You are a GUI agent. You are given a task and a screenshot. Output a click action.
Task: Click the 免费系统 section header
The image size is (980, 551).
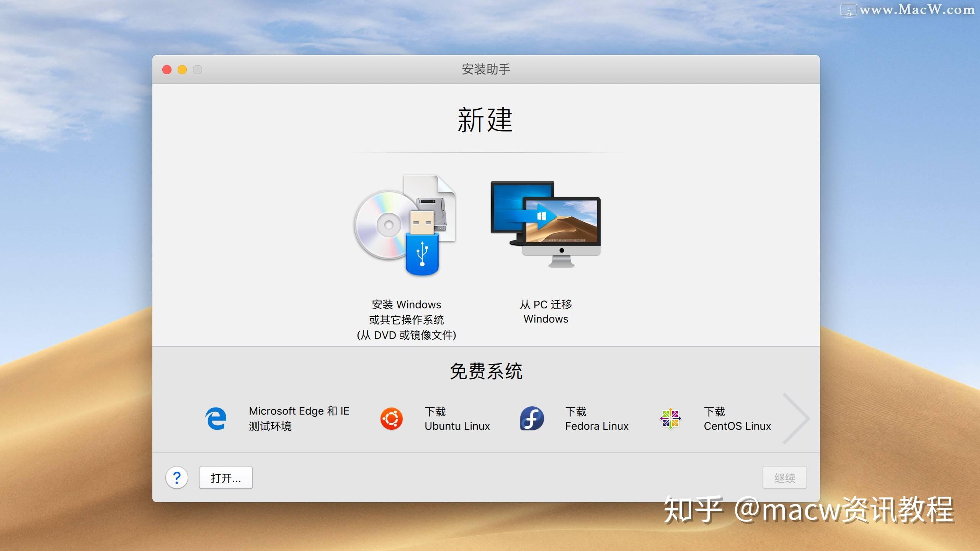(x=487, y=370)
